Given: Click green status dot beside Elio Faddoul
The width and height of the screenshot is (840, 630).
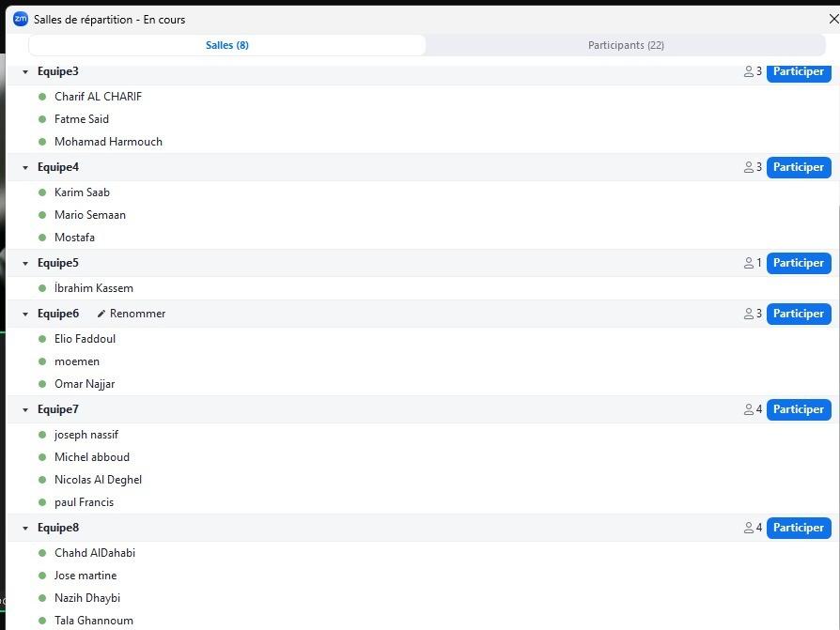Looking at the screenshot, I should pos(42,339).
